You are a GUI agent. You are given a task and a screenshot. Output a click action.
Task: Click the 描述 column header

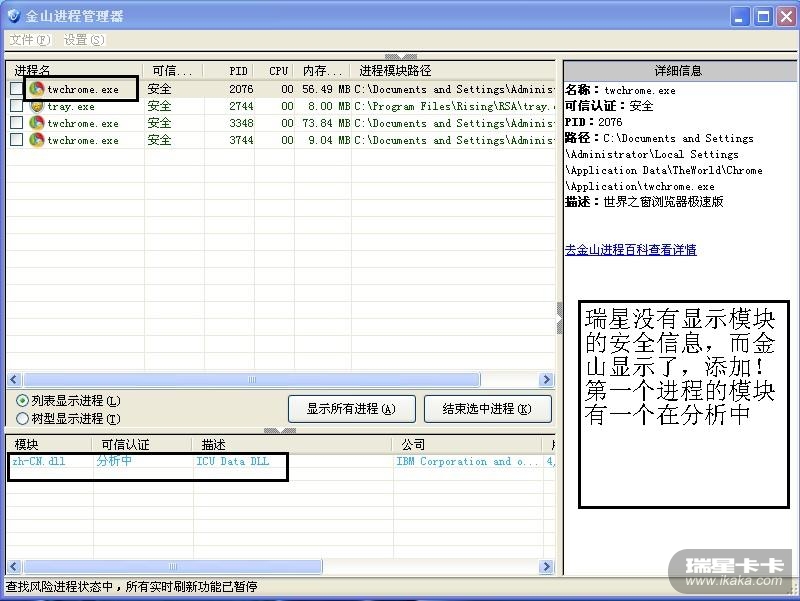293,444
